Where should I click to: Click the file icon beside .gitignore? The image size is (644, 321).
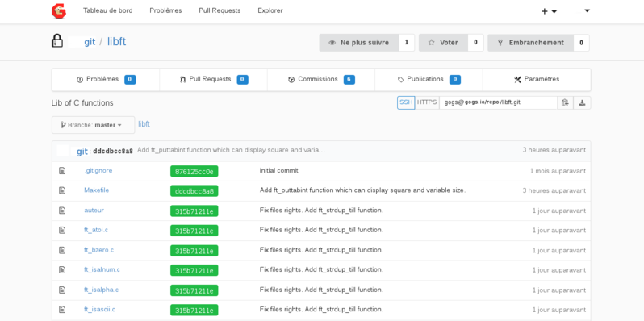click(62, 170)
